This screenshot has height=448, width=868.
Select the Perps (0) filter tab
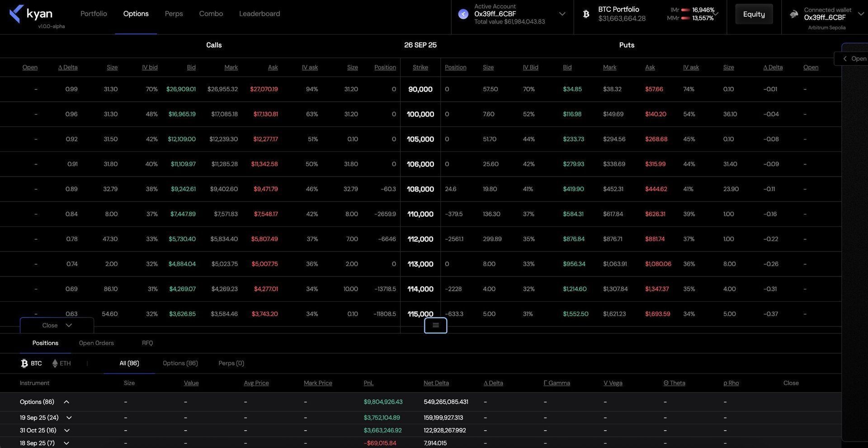pyautogui.click(x=231, y=363)
